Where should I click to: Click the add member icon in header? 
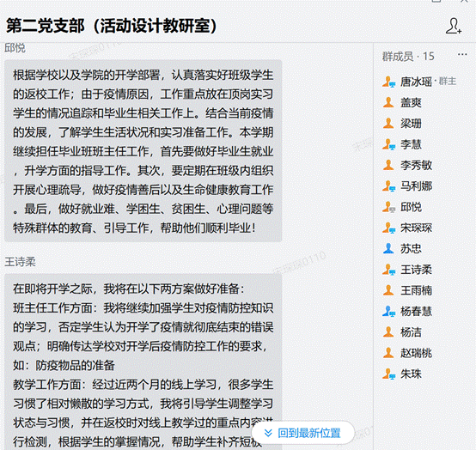[x=454, y=26]
